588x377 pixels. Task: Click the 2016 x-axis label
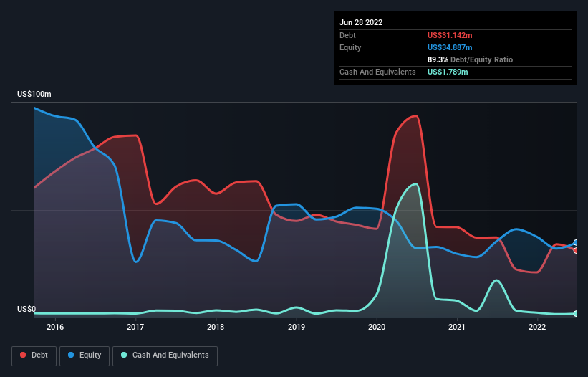pos(55,327)
